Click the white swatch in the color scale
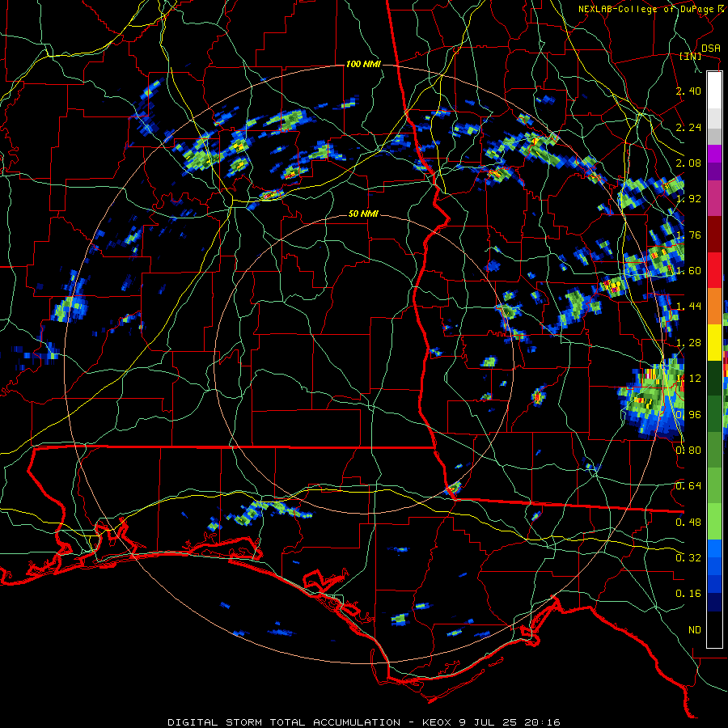 (x=714, y=90)
